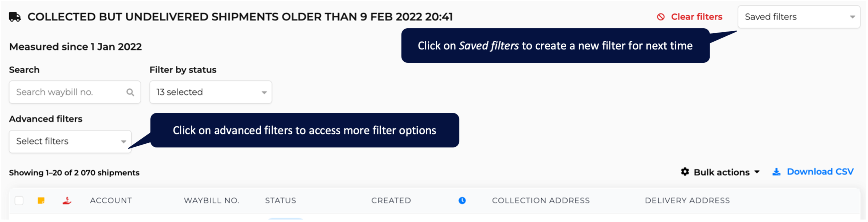The image size is (868, 222).
Task: Click the red prohibited icon near Clear filters
Action: tap(661, 17)
